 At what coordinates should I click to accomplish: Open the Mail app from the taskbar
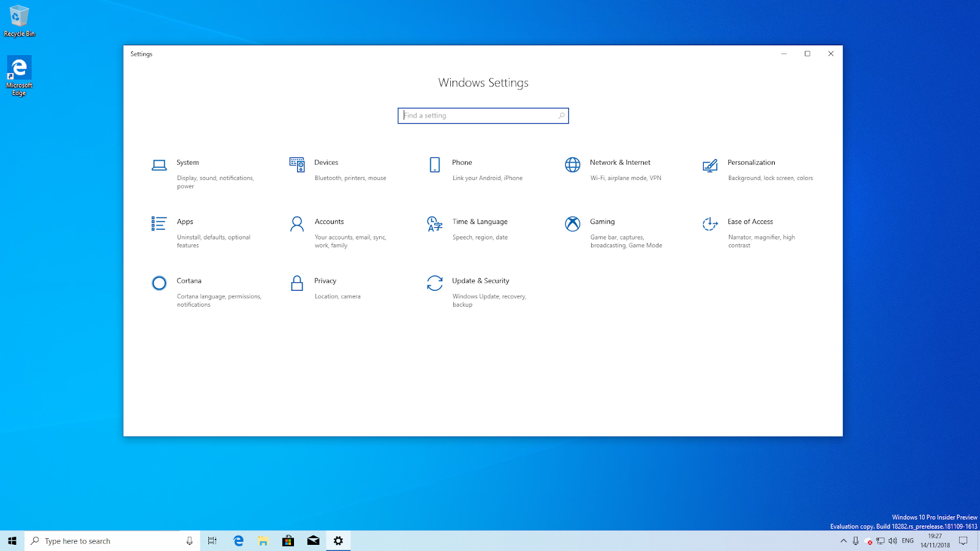point(313,541)
